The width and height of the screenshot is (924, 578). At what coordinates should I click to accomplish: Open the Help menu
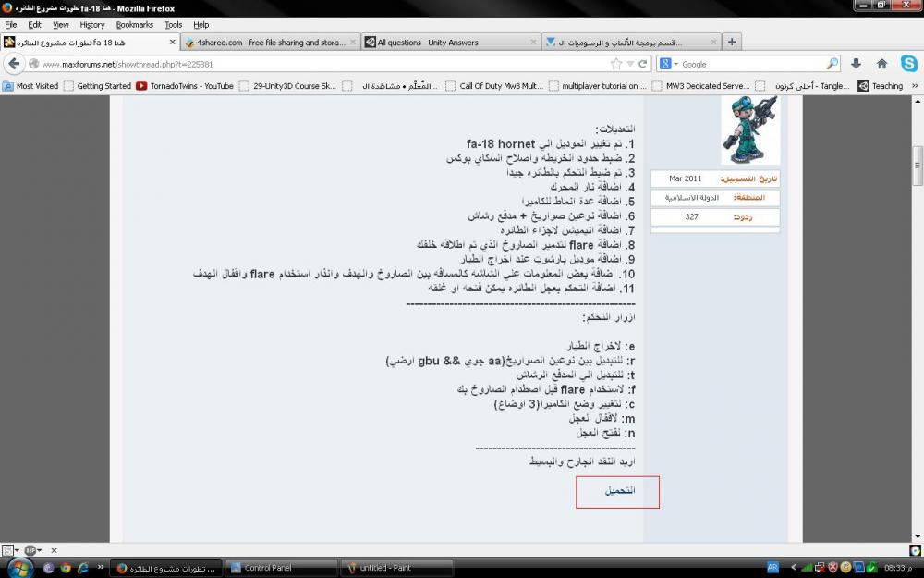(x=201, y=25)
